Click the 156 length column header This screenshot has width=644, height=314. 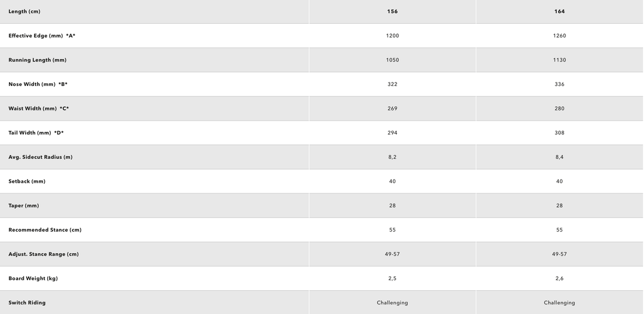coord(392,11)
